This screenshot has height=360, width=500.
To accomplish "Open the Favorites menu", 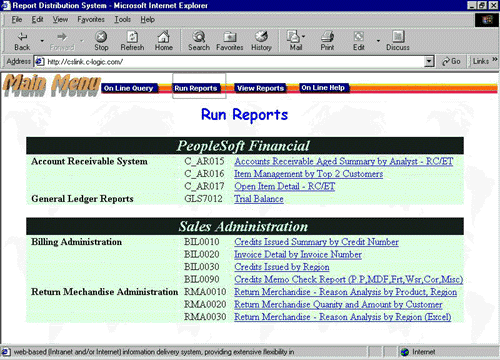I will [91, 20].
